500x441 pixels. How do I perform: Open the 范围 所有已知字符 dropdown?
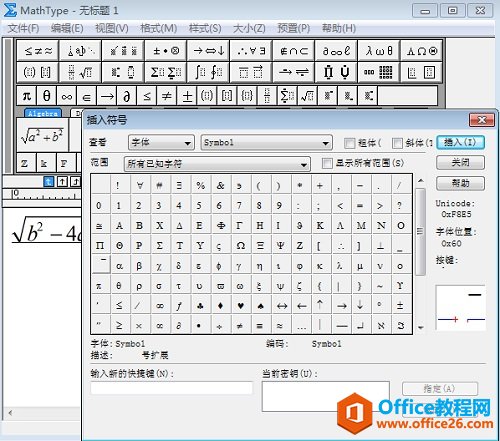click(x=217, y=164)
